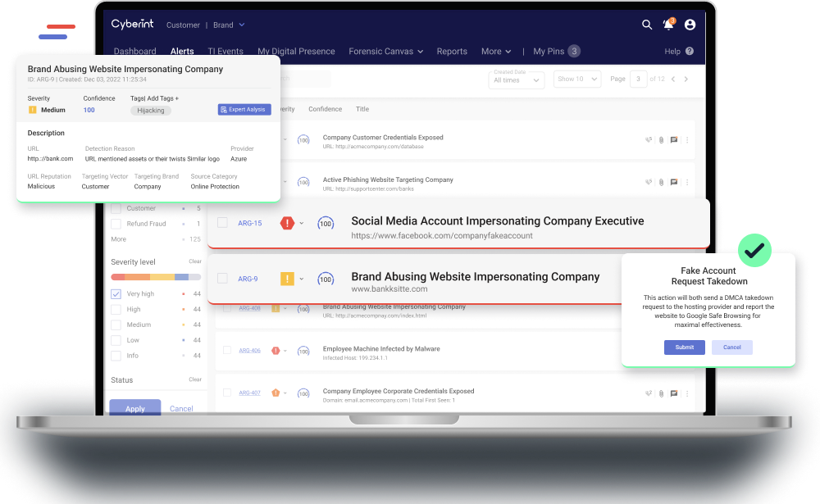This screenshot has width=820, height=504.
Task: Open the three-dot menu for Company Customer Credentials Exposed
Action: point(687,140)
